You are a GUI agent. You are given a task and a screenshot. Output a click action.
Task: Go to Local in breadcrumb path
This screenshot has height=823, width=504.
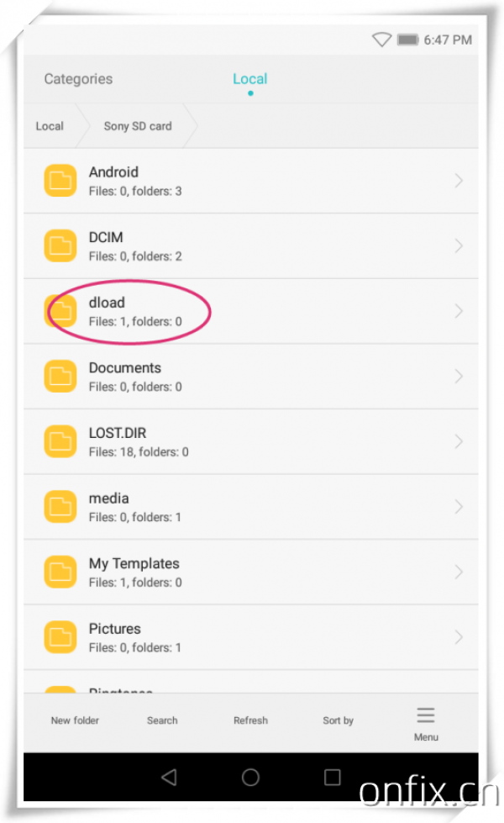pyautogui.click(x=50, y=126)
